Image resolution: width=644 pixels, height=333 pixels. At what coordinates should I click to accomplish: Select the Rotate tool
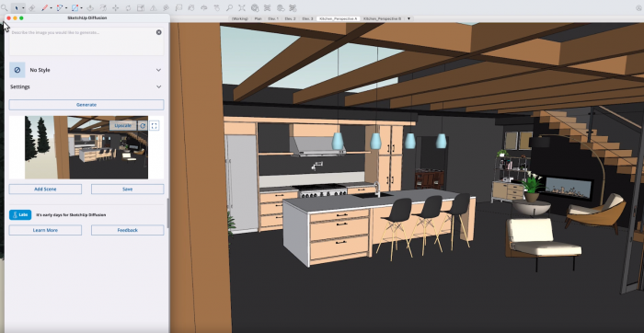(x=128, y=7)
